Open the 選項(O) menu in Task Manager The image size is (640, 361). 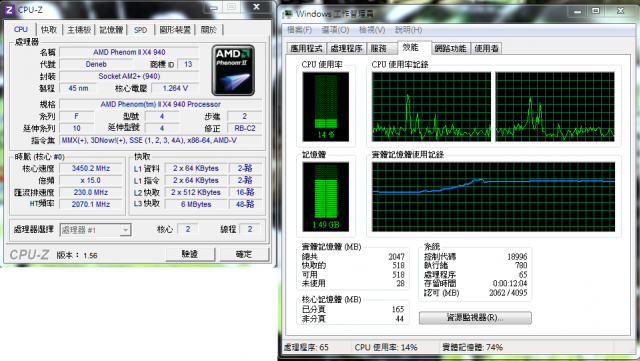pyautogui.click(x=335, y=30)
